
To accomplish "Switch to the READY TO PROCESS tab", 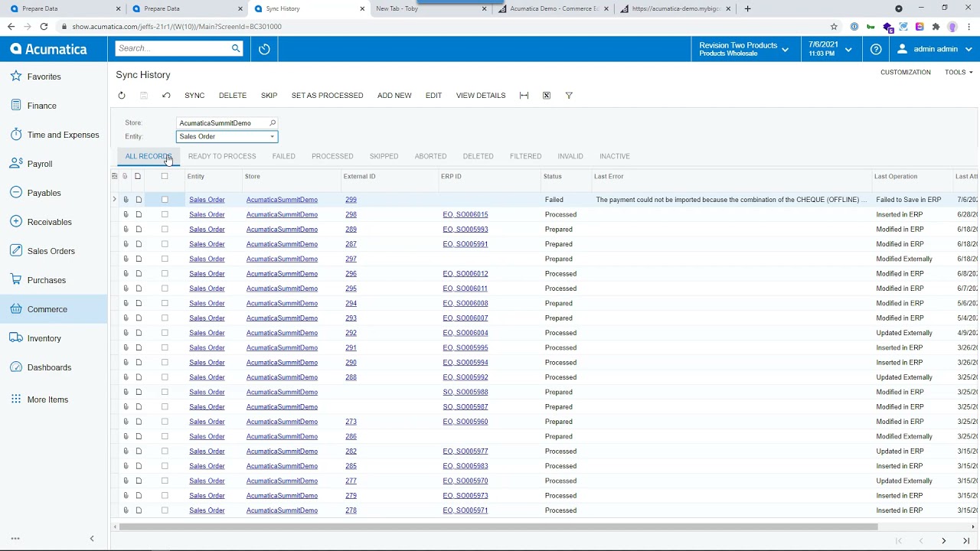I will click(x=222, y=156).
